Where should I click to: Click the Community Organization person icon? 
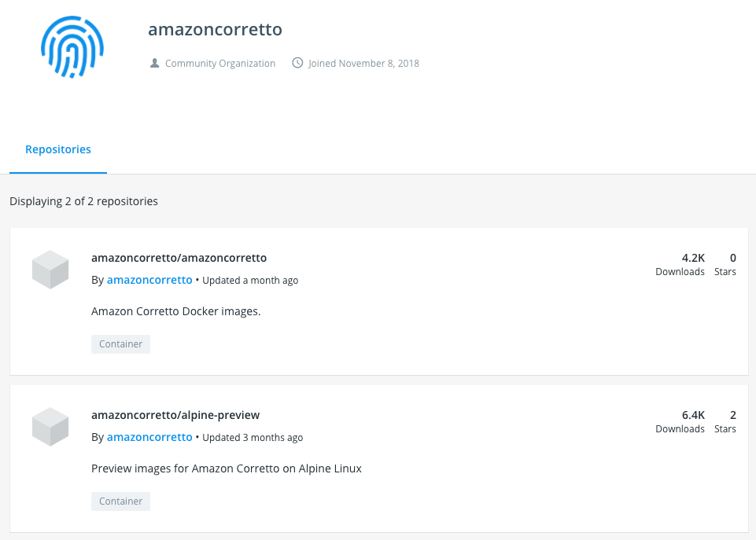(155, 63)
